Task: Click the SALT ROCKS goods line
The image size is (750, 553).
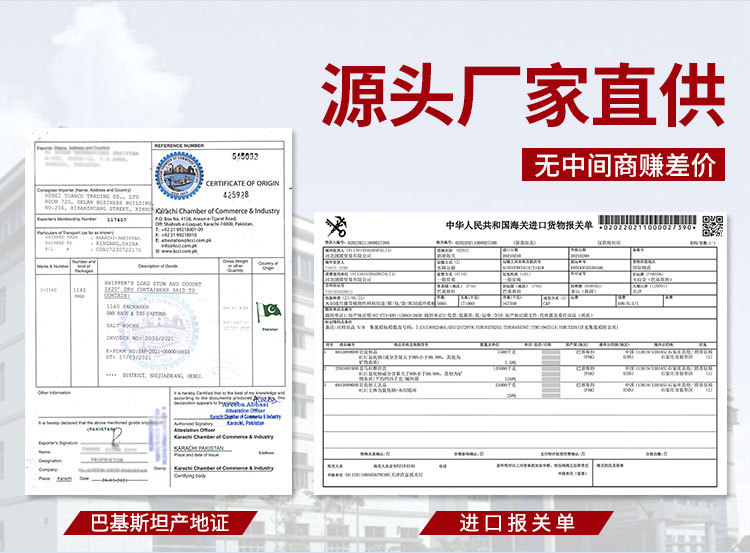Action: [122, 325]
